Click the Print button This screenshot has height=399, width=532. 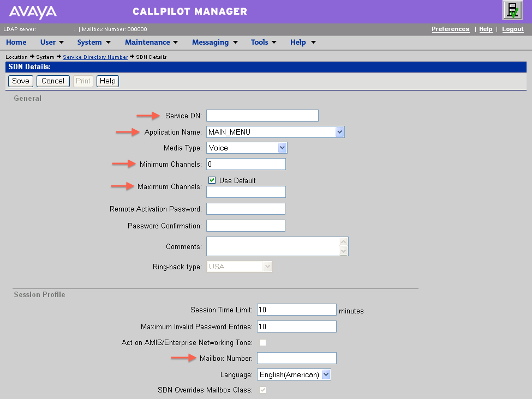point(83,81)
